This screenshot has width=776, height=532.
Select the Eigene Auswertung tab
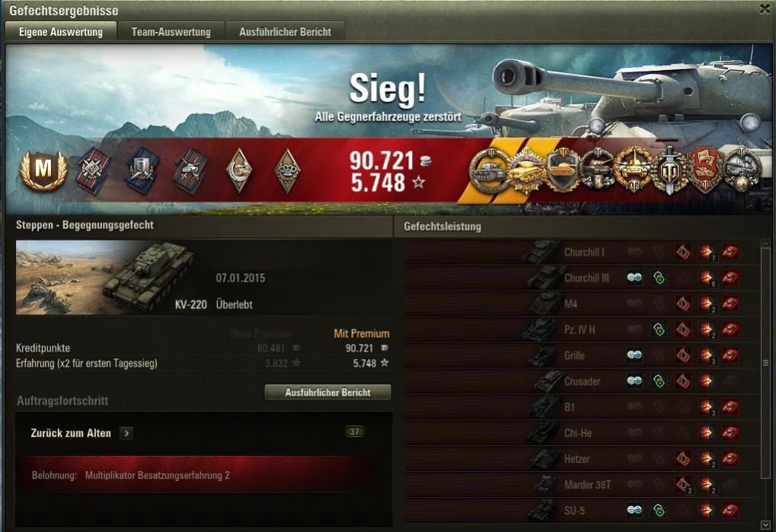[61, 32]
